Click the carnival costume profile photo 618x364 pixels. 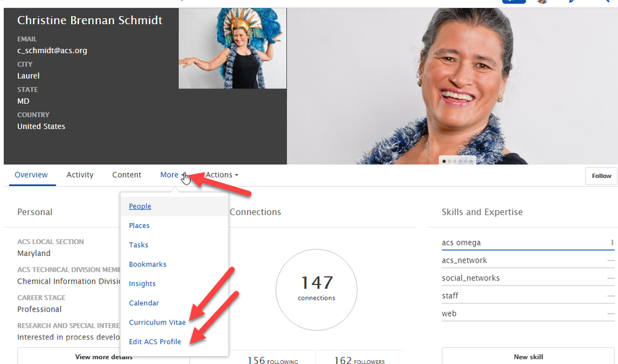(233, 49)
